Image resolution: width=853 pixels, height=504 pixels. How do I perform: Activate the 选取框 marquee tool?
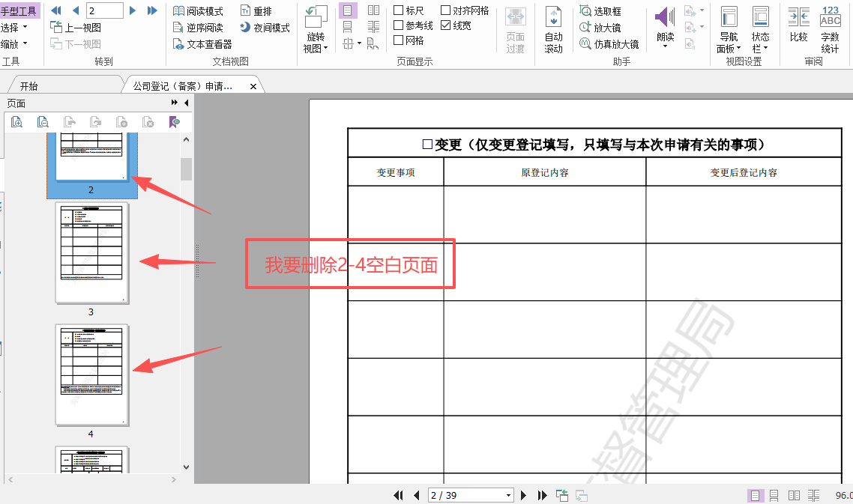600,11
